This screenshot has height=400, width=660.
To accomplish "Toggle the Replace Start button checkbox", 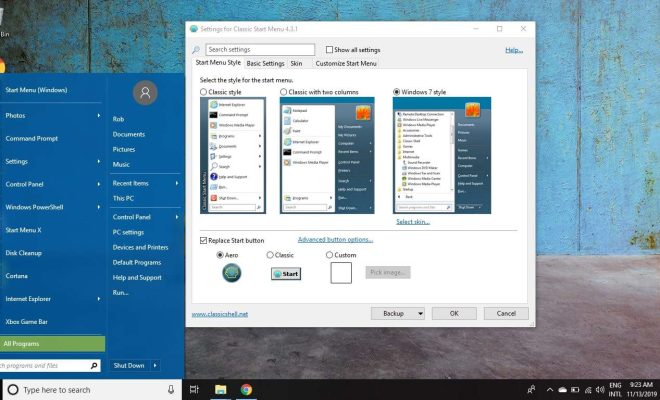I will 203,240.
